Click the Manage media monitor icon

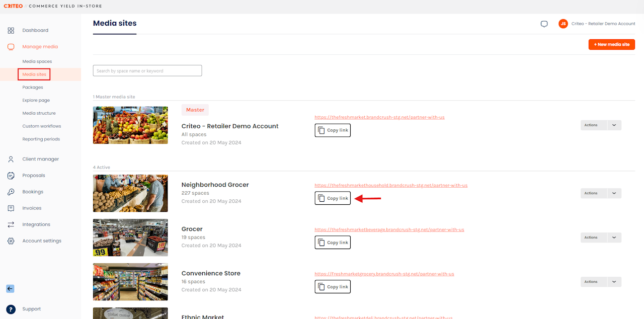click(x=11, y=47)
